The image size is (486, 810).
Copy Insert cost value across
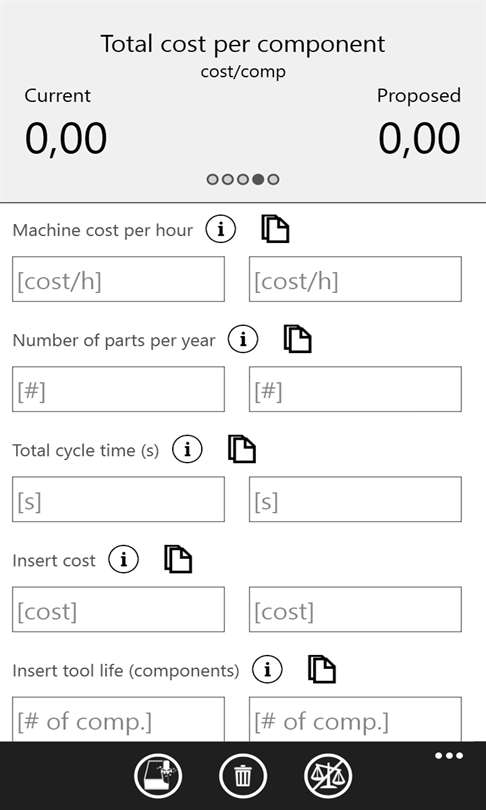pos(178,559)
